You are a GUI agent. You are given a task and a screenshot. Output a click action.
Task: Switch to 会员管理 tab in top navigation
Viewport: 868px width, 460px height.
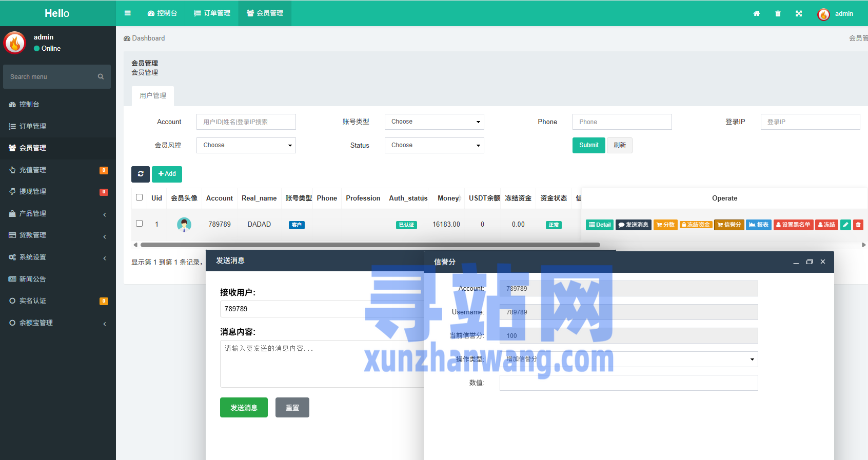pos(265,13)
